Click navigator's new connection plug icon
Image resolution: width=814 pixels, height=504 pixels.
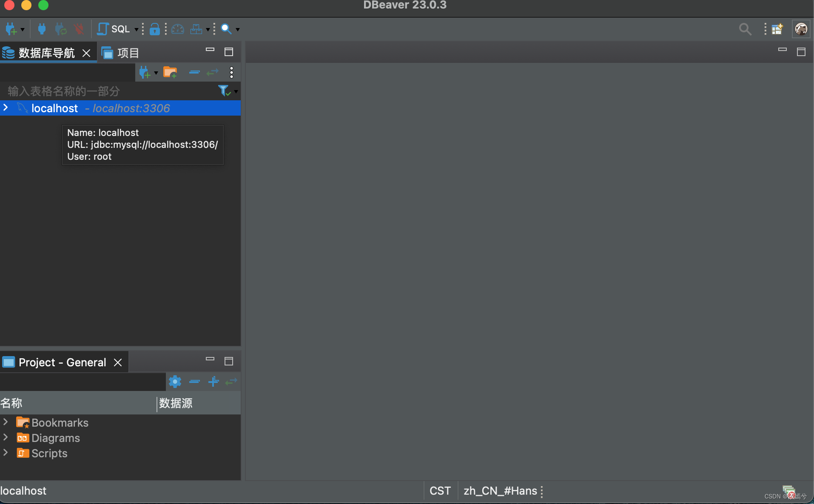click(145, 72)
